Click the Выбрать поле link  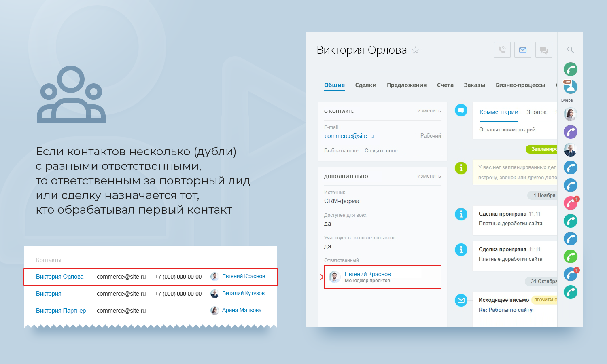click(341, 151)
